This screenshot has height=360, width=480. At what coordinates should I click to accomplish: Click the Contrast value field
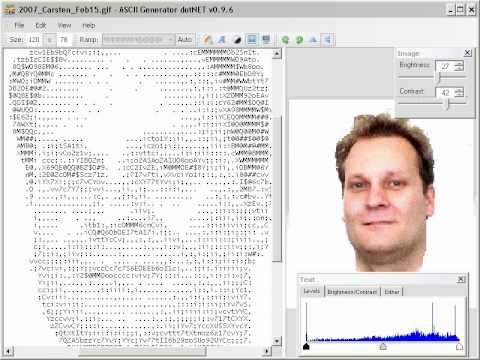coord(446,92)
